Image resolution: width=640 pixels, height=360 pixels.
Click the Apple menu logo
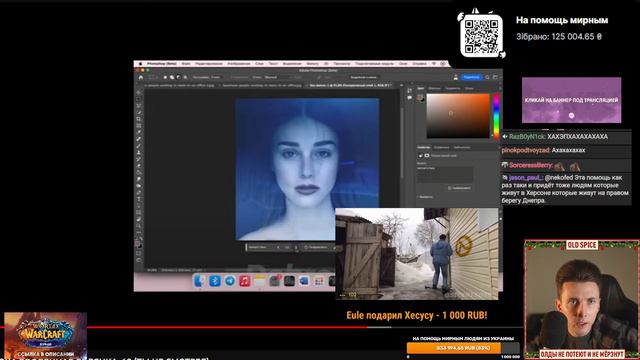[x=140, y=64]
